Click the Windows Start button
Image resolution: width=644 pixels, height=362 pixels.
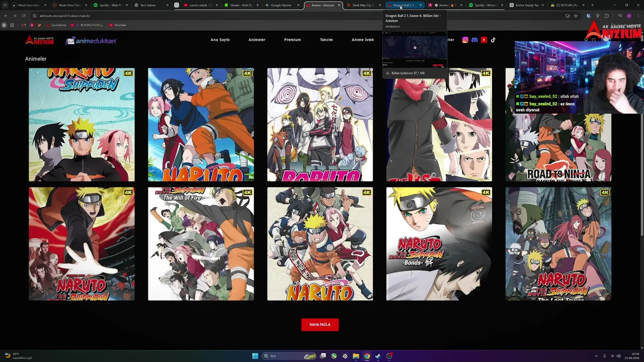255,356
